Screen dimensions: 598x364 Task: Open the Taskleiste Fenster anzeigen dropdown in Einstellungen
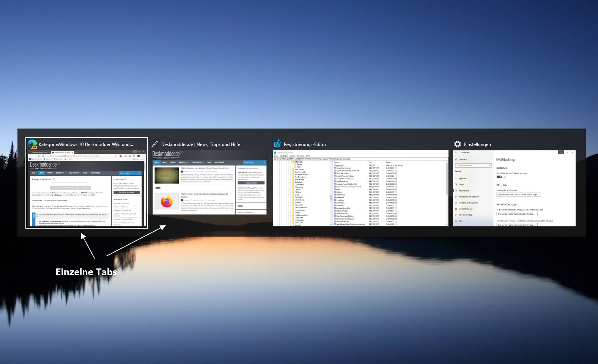pyautogui.click(x=517, y=214)
